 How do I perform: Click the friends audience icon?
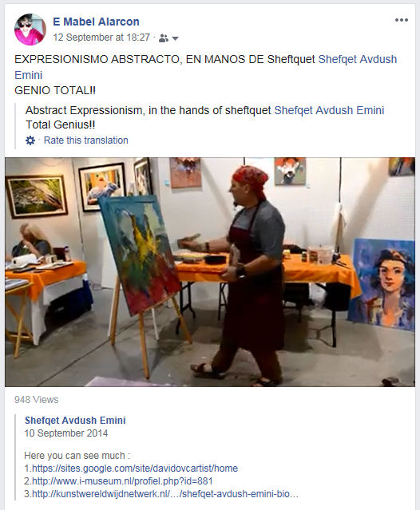(164, 38)
